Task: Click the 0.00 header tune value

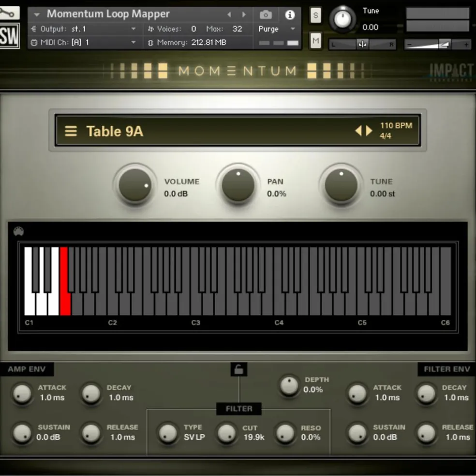Action: click(371, 27)
